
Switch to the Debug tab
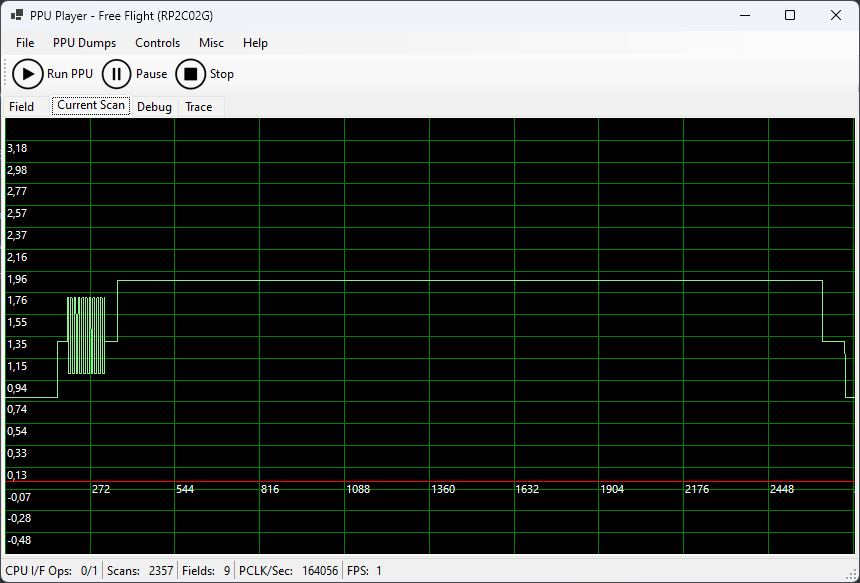coord(154,106)
